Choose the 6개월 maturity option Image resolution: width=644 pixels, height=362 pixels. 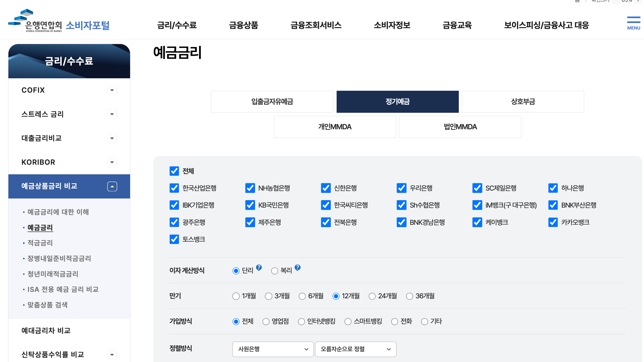pos(302,296)
